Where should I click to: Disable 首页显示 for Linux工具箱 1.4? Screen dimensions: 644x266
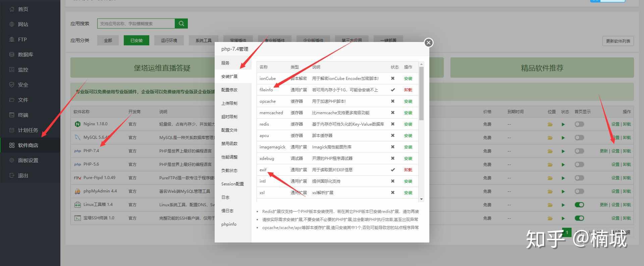pos(579,205)
